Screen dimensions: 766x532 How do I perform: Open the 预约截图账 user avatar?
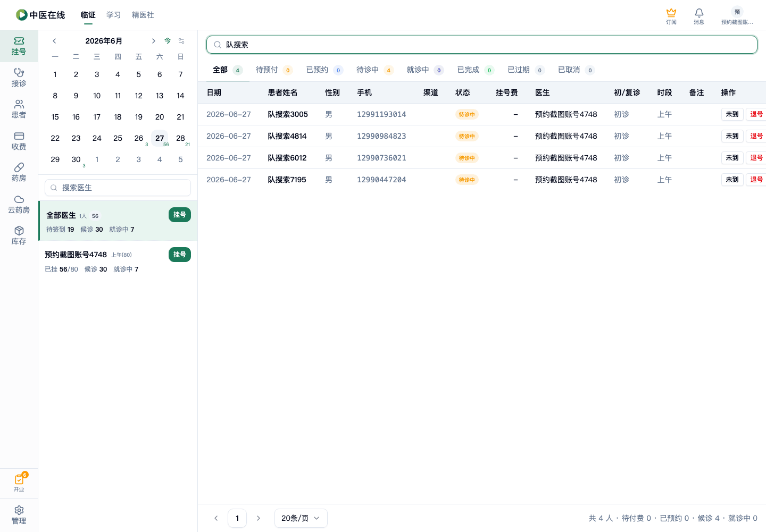[x=737, y=16]
